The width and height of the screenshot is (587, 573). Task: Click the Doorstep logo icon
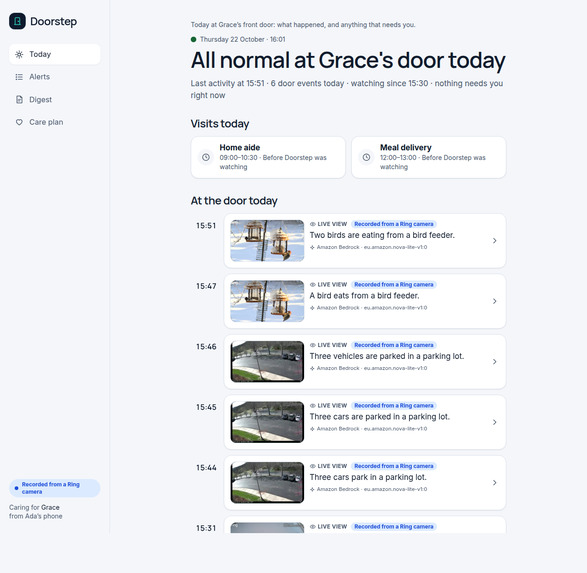pos(17,21)
